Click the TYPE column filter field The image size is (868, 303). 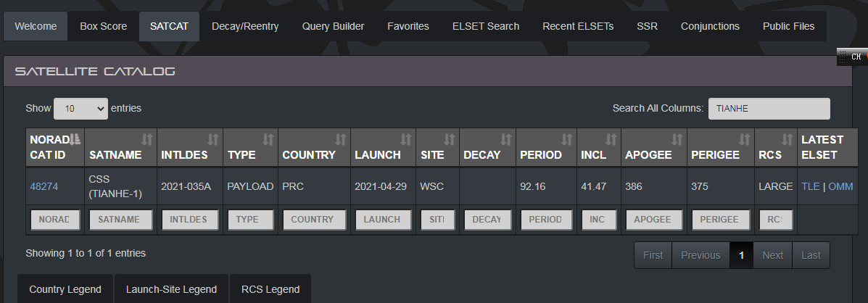point(250,220)
